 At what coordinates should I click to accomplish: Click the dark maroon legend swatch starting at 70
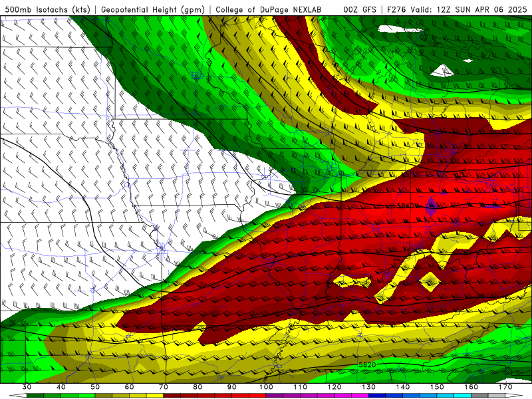172,396
